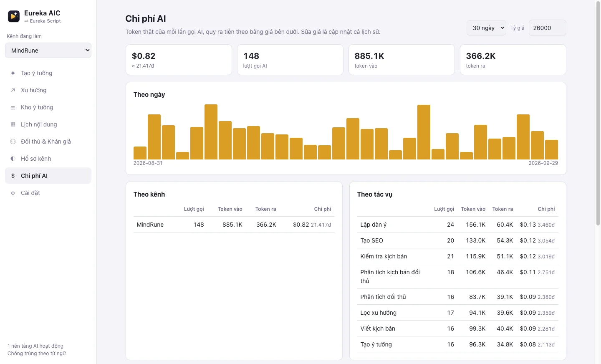Open the 30 ngày period dropdown
Viewport: 601px width, 364px height.
point(486,28)
